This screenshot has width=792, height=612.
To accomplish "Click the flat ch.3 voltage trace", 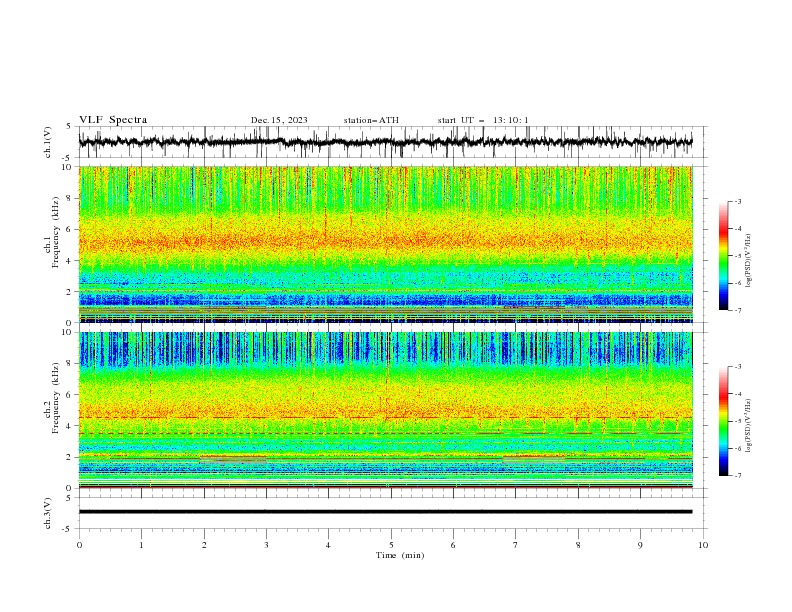I will tap(386, 512).
